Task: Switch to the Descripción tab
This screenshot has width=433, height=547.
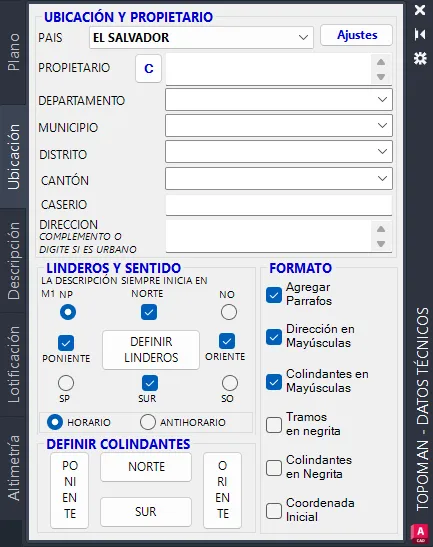Action: (x=14, y=261)
